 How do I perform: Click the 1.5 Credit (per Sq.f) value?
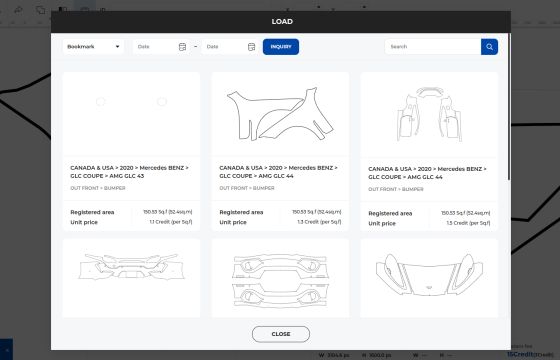point(468,223)
